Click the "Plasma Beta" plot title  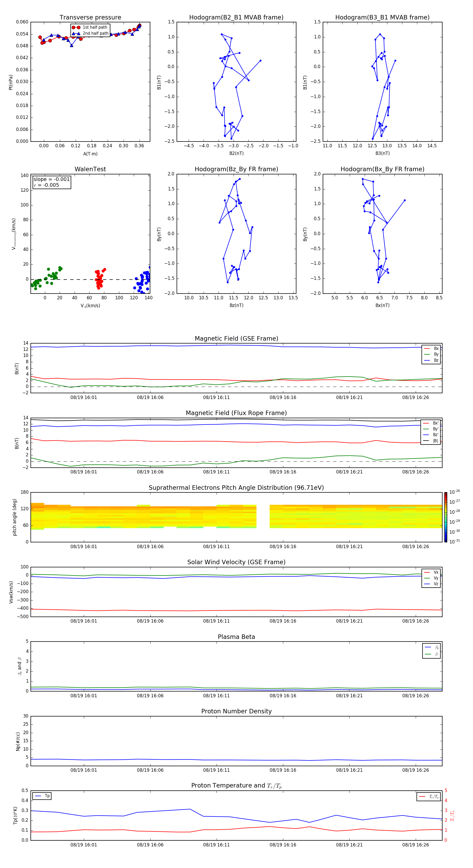coord(236,637)
